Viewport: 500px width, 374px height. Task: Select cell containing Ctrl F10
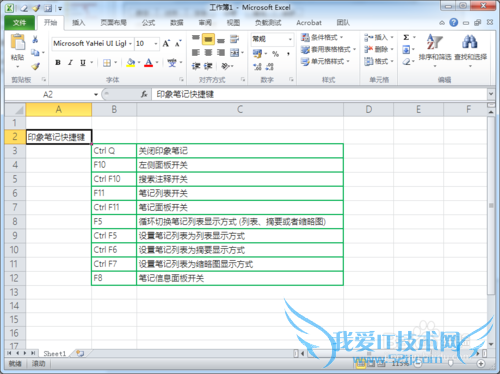pos(114,179)
